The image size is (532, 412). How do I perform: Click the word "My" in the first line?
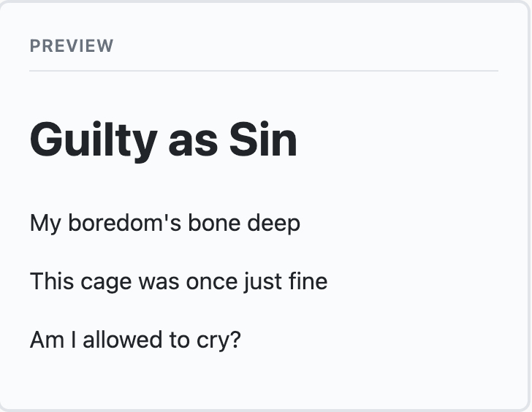point(45,223)
